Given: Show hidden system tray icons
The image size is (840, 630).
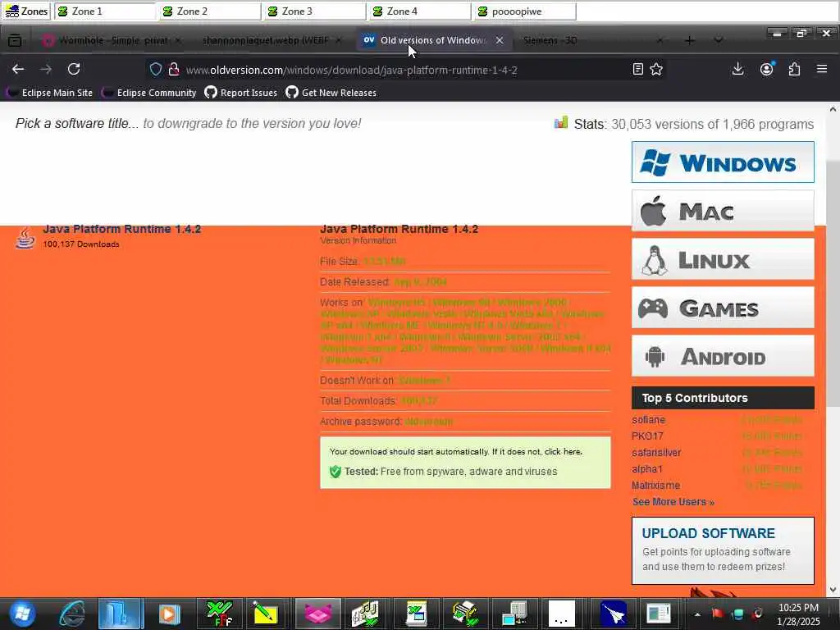Looking at the screenshot, I should [697, 614].
